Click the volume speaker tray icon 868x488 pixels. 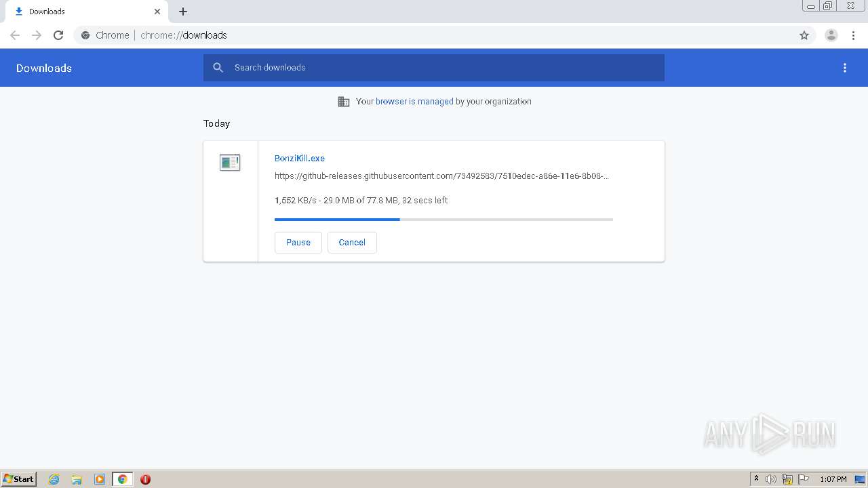click(x=771, y=479)
